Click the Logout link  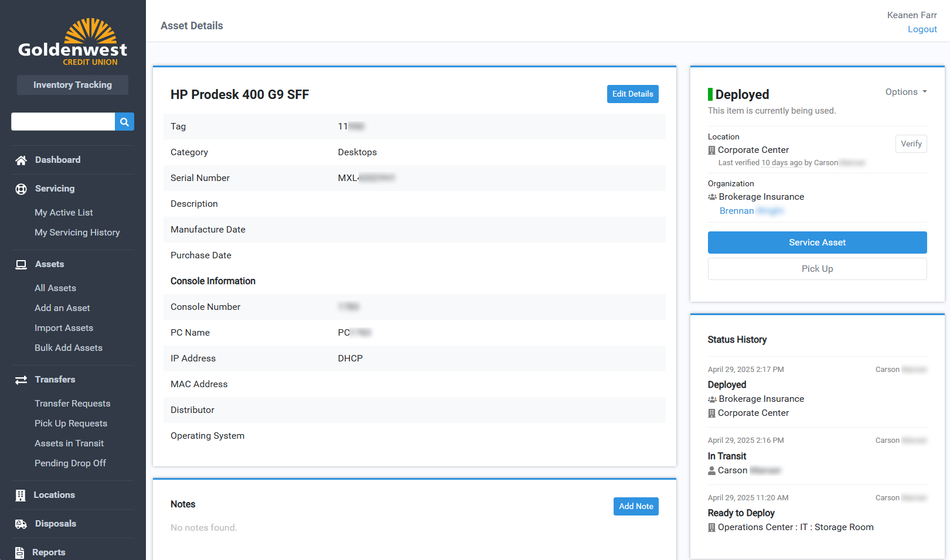point(922,29)
